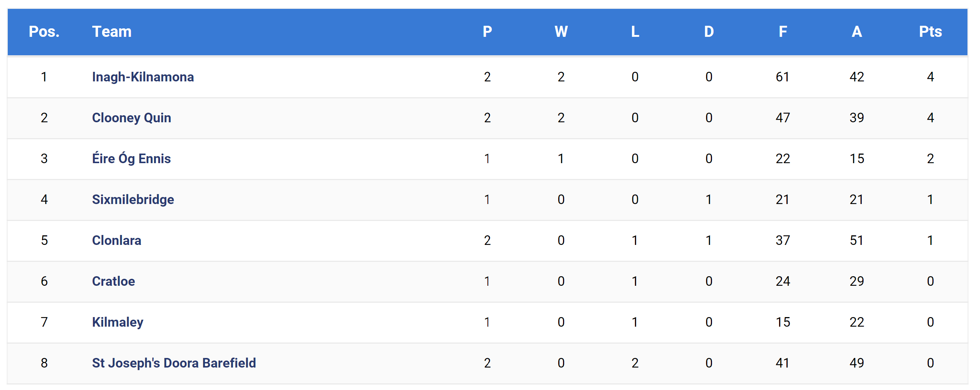Click Clonlara's scores-against value 51

(856, 240)
